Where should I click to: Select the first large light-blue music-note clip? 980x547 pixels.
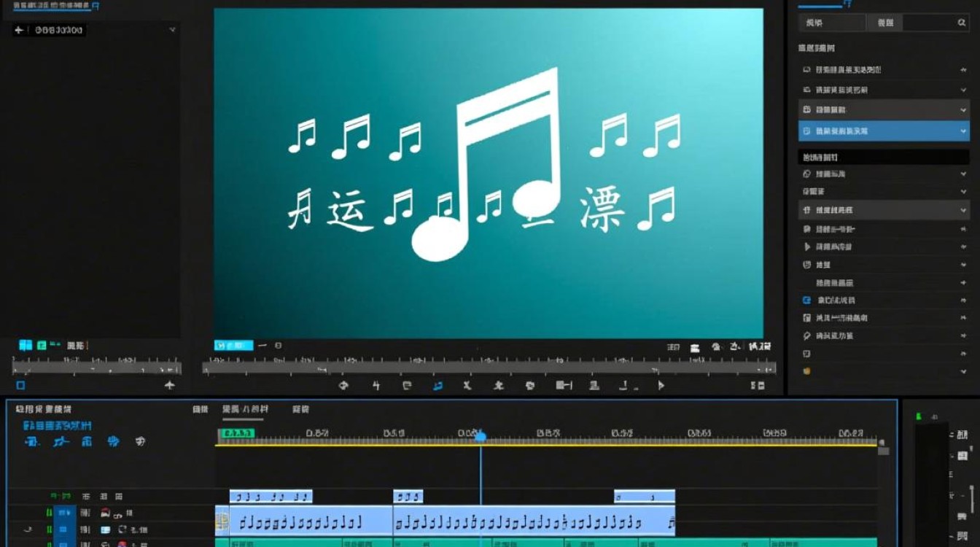click(311, 522)
